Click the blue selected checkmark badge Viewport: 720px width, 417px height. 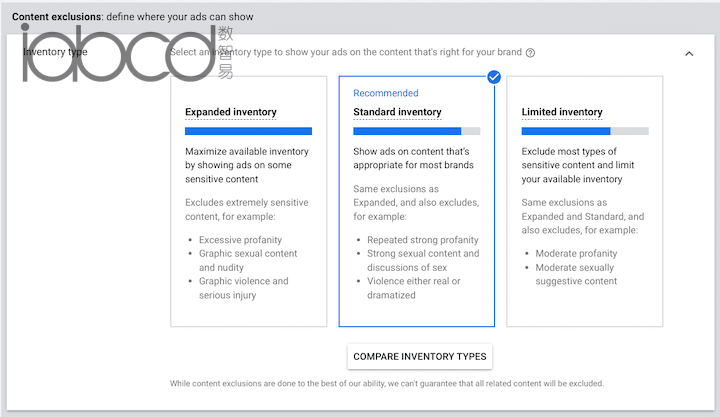494,77
